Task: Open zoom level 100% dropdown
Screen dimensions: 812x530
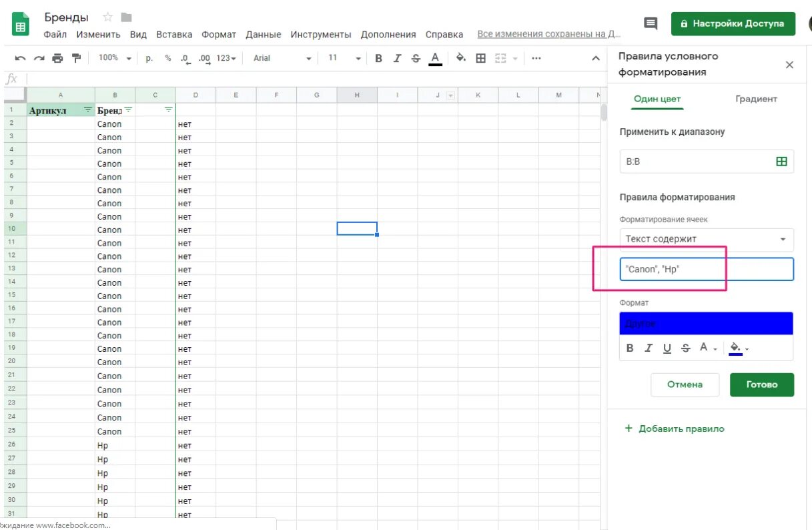Action: pyautogui.click(x=115, y=59)
